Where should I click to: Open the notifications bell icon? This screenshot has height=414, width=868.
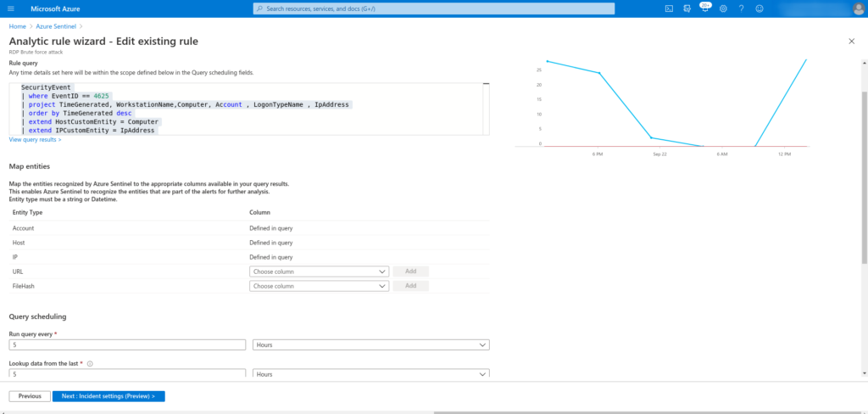pyautogui.click(x=704, y=8)
